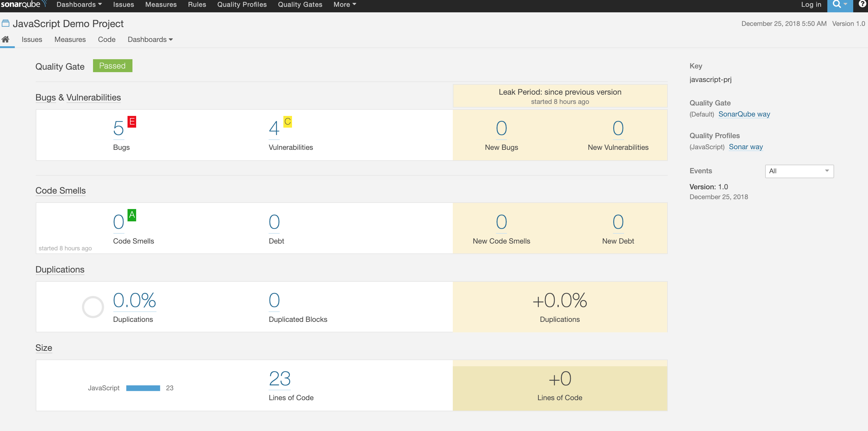Expand the project-level Dashboards dropdown
This screenshot has width=868, height=431.
pyautogui.click(x=150, y=39)
